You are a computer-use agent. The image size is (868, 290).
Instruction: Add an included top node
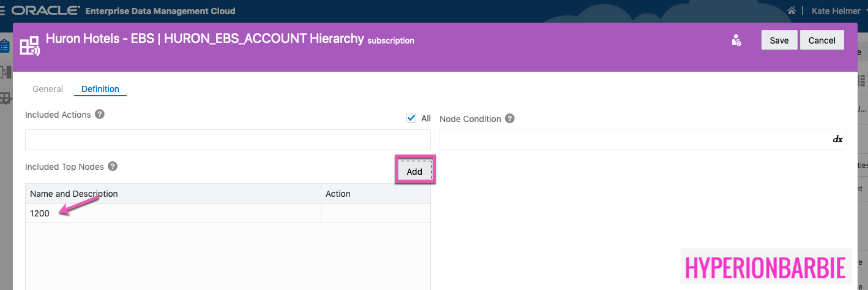[x=414, y=172]
